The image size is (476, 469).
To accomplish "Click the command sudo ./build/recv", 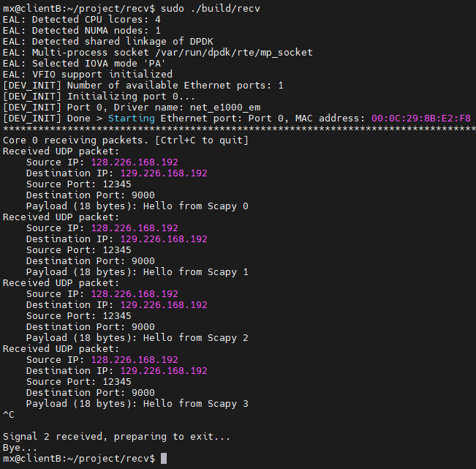I will click(x=211, y=9).
